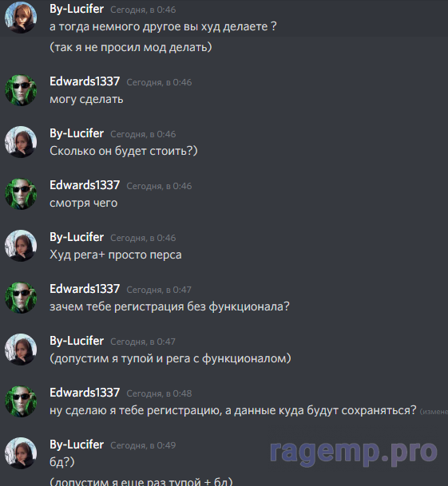Screen dimensions: 448x486
Task: Click the timestamp 'Сегодня, в 0:49'
Action: [143, 445]
